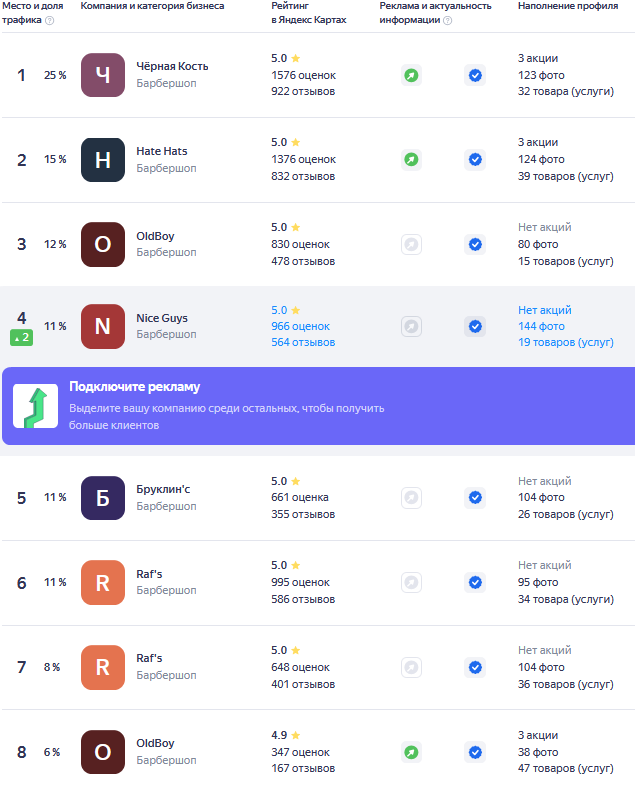The image size is (635, 795).
Task: Click blue verified checkmark for Чёрная Кость
Action: [475, 75]
